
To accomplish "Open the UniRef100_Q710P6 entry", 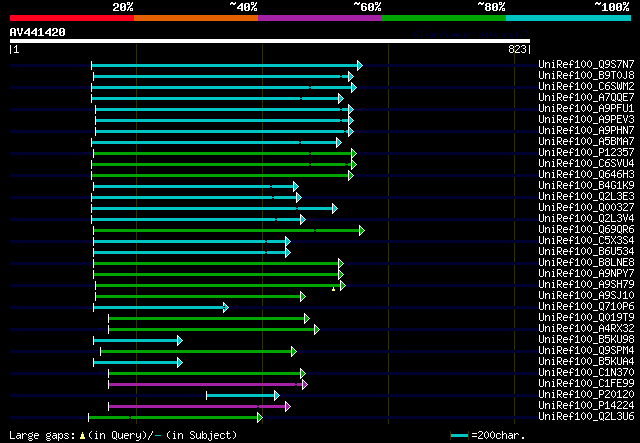I will point(586,307).
